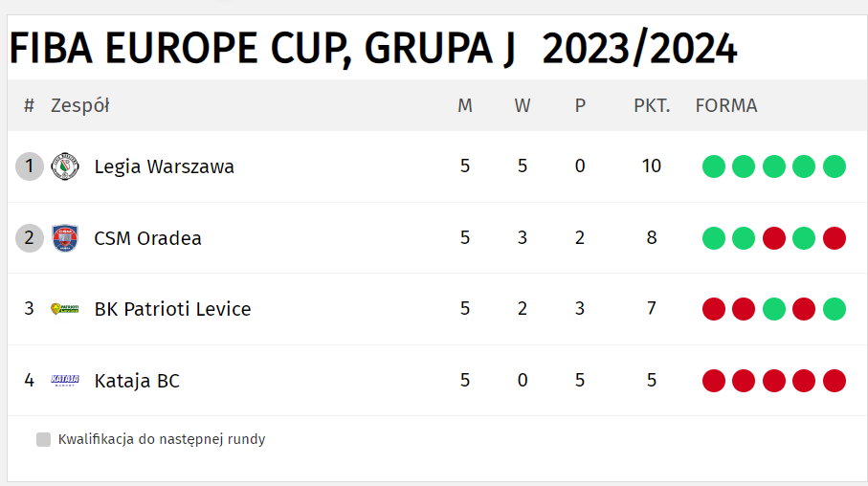Click the CSM Oradea team logo
Image resolution: width=868 pixels, height=486 pixels.
coord(65,238)
